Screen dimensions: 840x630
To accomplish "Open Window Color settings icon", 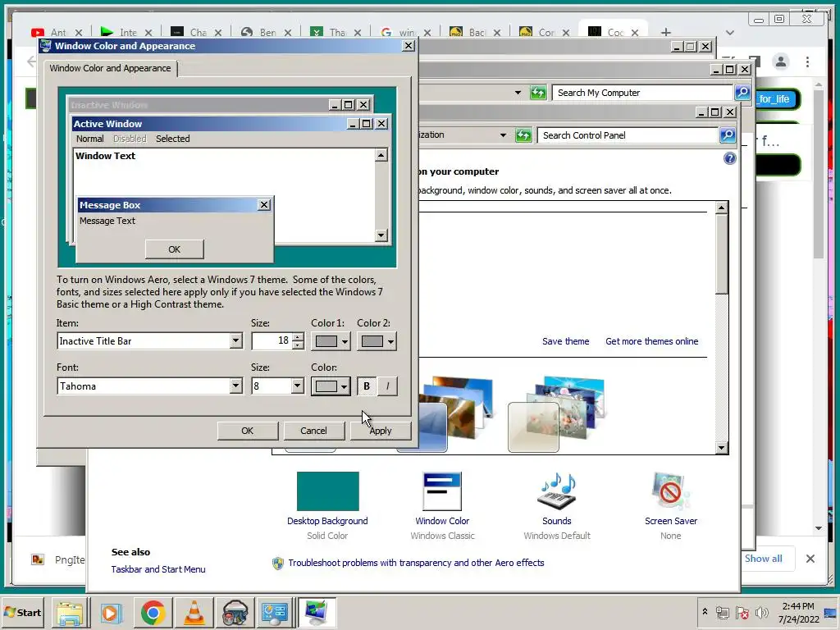I will (x=442, y=491).
